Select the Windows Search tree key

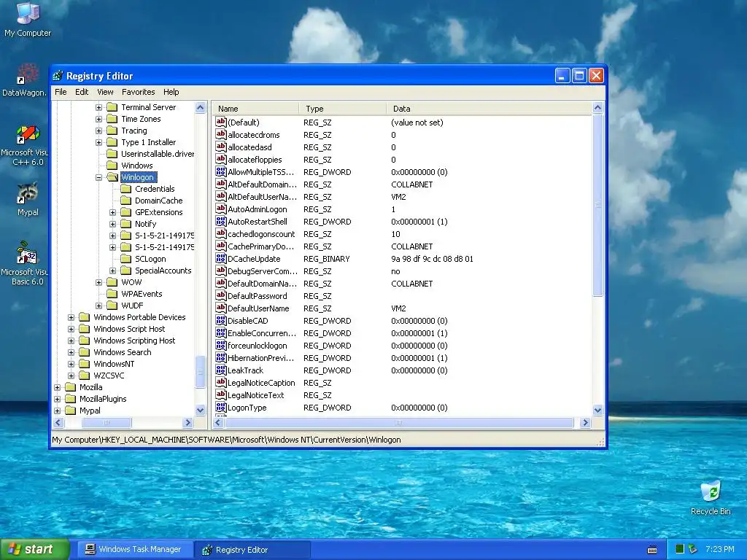123,352
